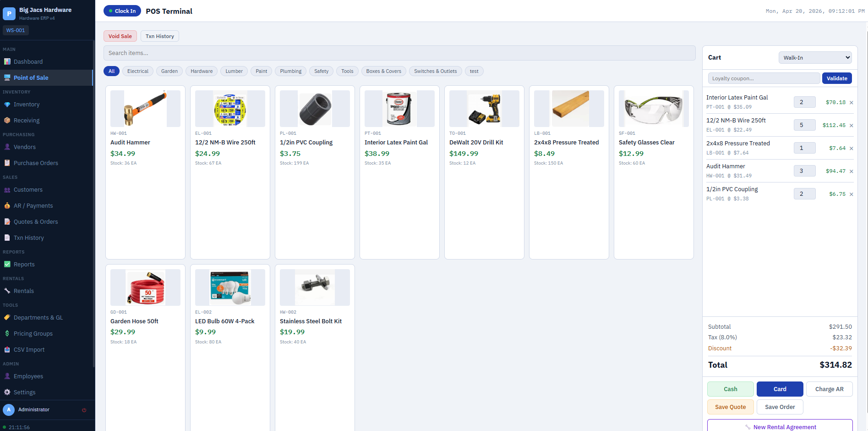Viewport: 868px width, 431px height.
Task: Click Save Quote button
Action: 731,407
